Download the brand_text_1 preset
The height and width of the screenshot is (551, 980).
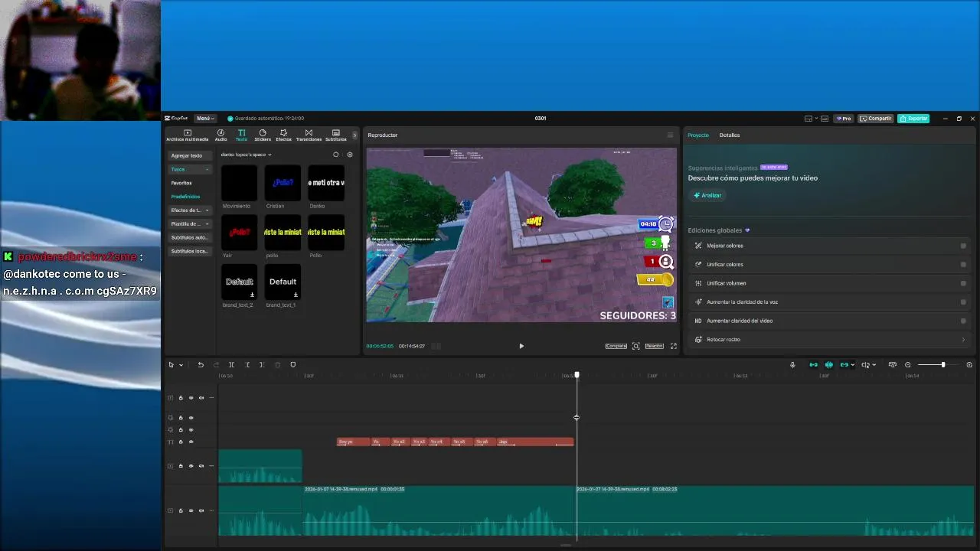(x=296, y=295)
